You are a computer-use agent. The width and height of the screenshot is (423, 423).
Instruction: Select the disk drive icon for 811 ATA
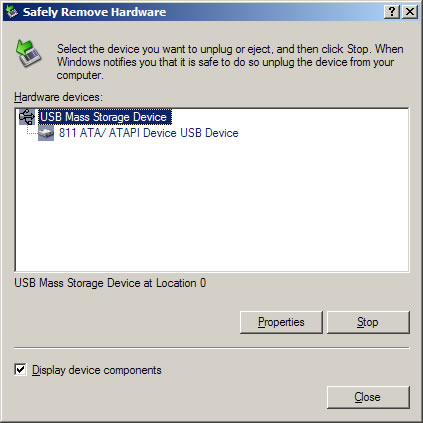click(x=46, y=133)
